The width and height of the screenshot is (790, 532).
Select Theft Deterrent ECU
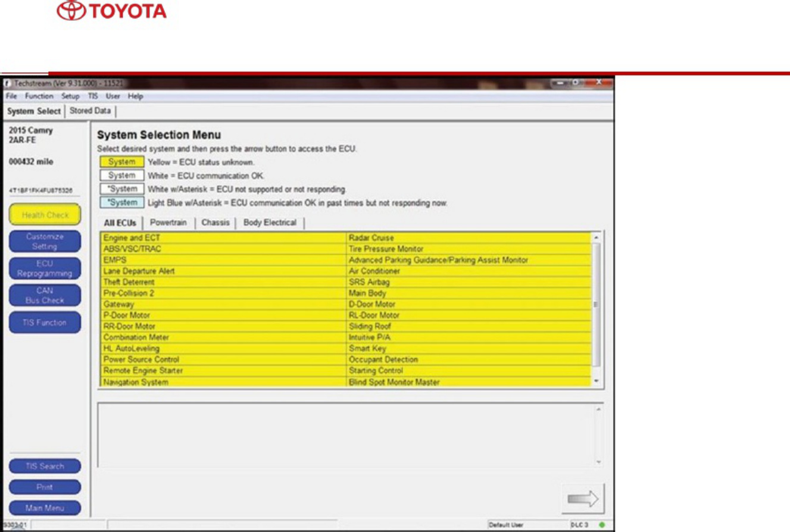tap(223, 282)
